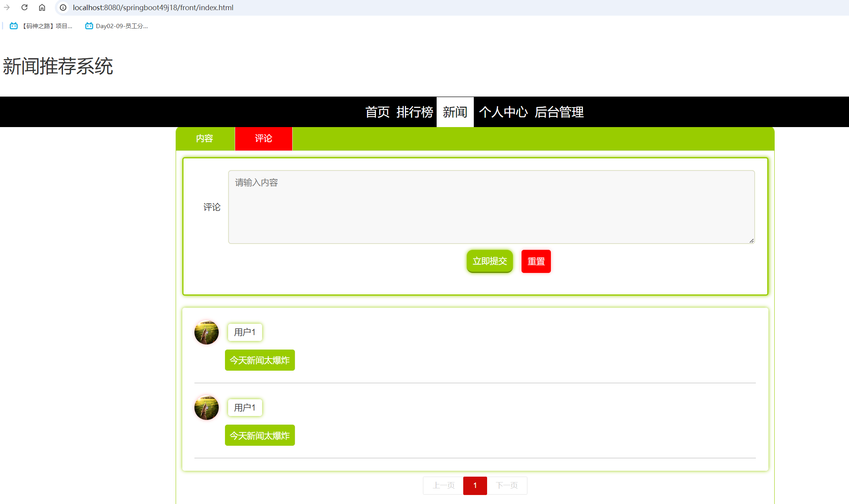849x504 pixels.
Task: Click the browser refresh icon
Action: pos(24,7)
